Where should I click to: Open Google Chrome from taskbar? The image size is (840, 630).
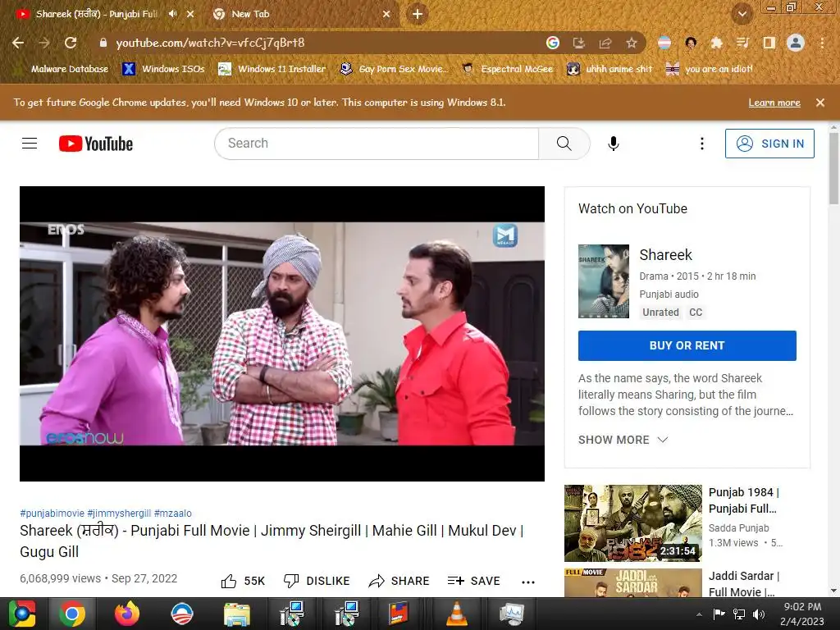pos(72,614)
